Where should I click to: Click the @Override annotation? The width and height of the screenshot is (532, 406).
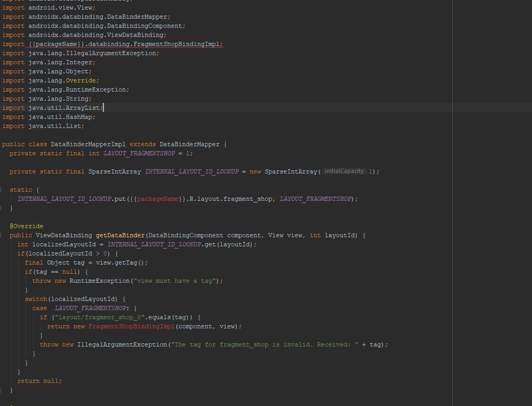click(x=26, y=226)
